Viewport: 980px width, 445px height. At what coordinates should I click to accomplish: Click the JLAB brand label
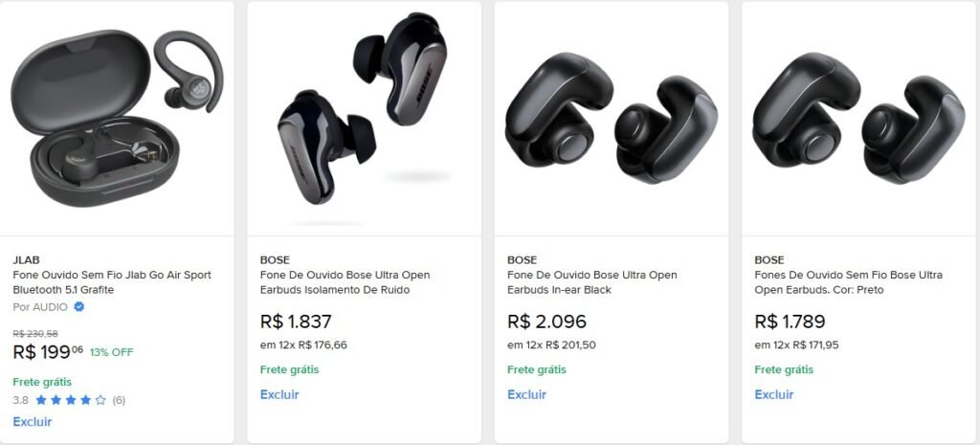pyautogui.click(x=27, y=259)
